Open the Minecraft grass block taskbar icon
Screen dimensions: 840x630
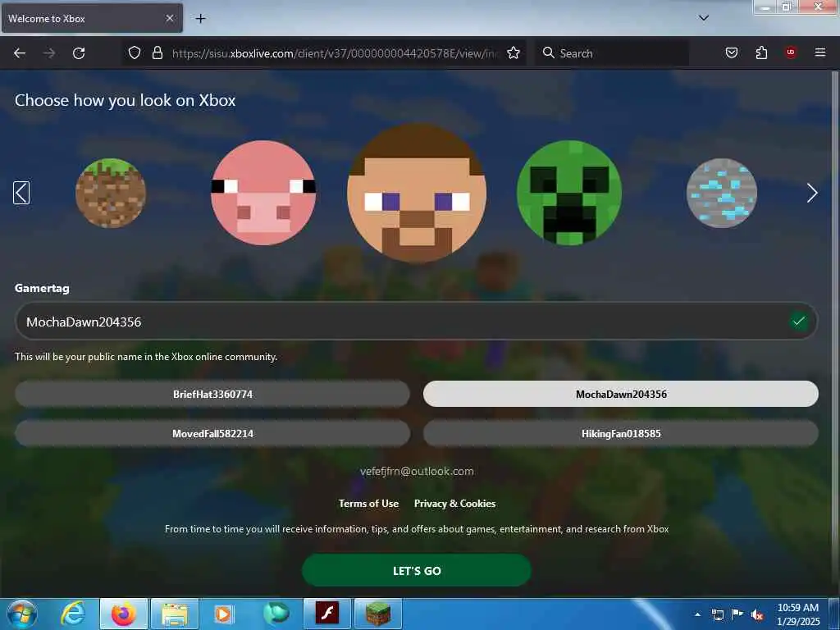(378, 614)
